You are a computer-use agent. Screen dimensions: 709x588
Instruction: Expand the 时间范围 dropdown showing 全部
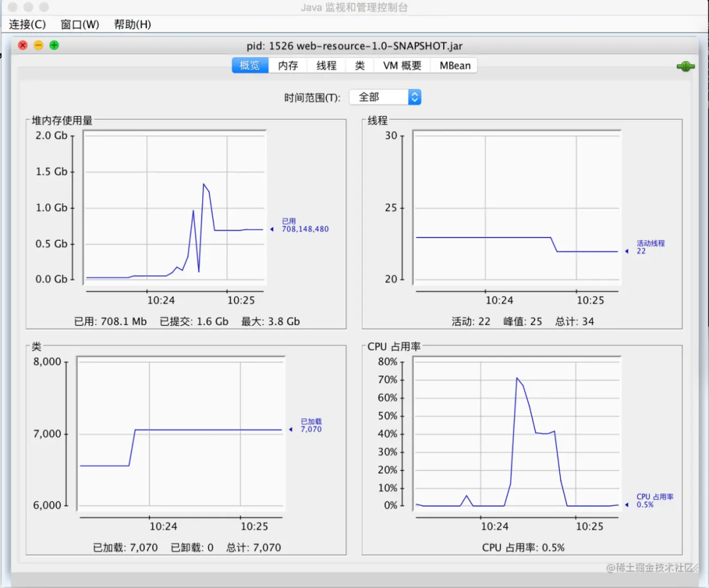(385, 97)
